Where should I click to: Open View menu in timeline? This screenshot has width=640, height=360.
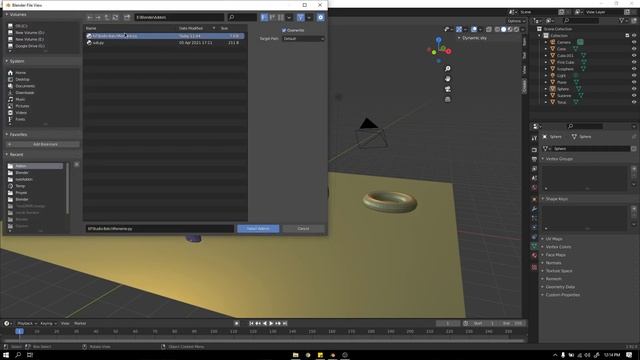pyautogui.click(x=65, y=323)
